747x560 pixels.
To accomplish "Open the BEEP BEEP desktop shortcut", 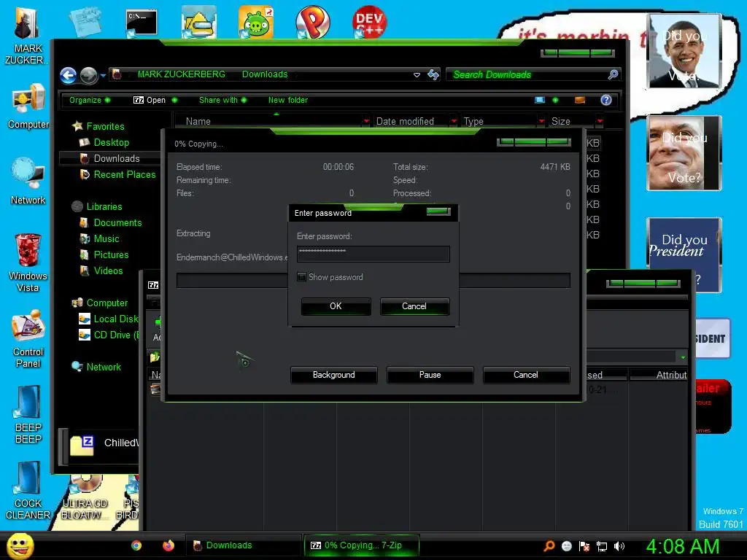I will [x=28, y=415].
